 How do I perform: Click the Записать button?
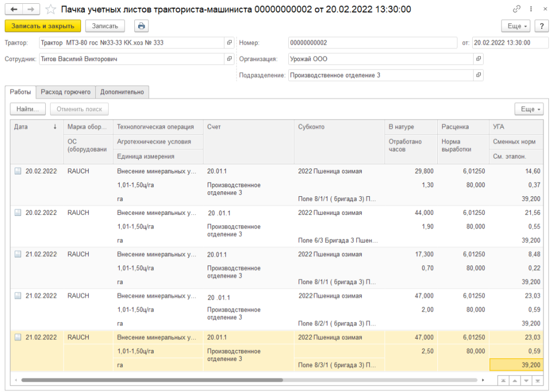(105, 26)
